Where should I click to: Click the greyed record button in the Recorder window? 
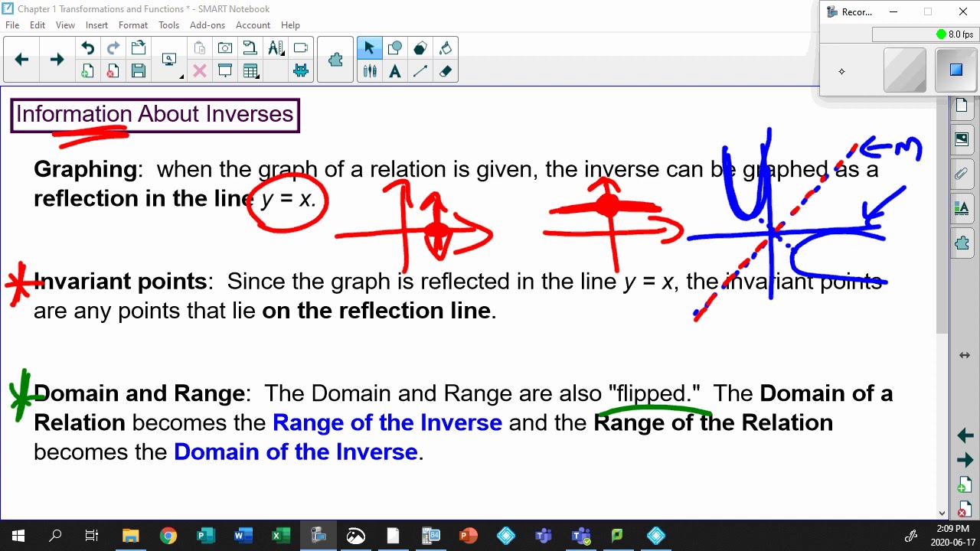[905, 70]
